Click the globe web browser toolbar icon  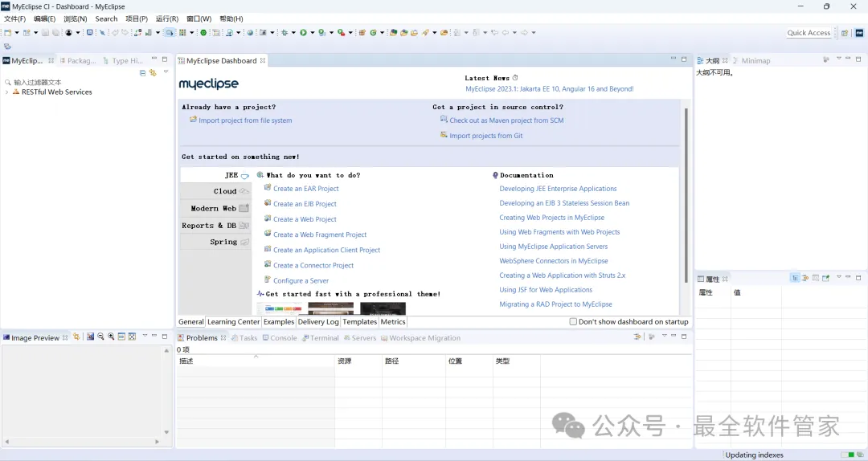[x=250, y=33]
